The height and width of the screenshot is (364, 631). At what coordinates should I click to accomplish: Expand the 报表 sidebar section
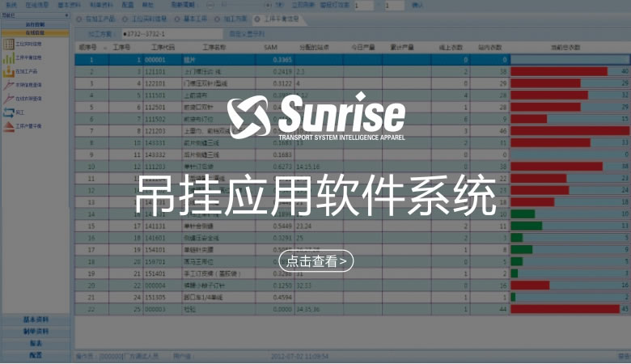(35, 343)
